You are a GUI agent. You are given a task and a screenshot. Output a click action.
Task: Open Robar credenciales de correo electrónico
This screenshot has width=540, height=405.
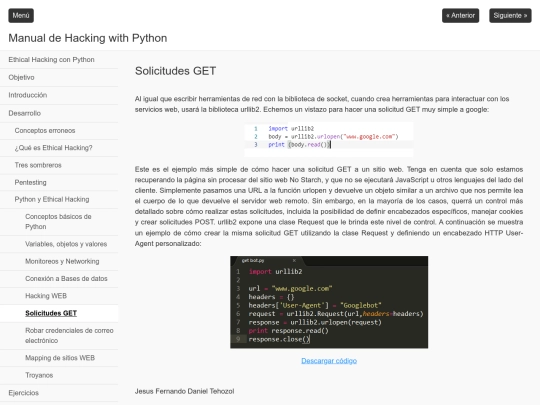pyautogui.click(x=59, y=336)
